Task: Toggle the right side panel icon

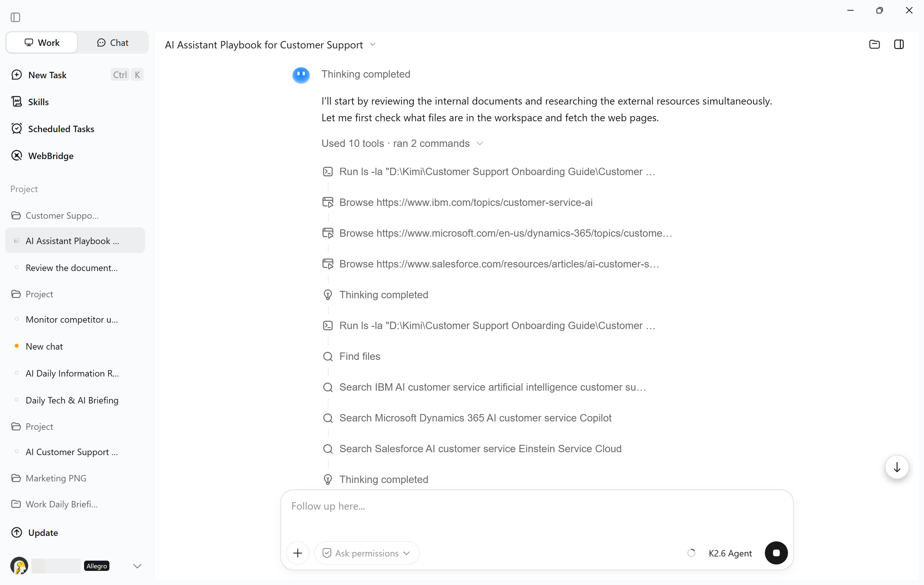Action: (x=899, y=45)
